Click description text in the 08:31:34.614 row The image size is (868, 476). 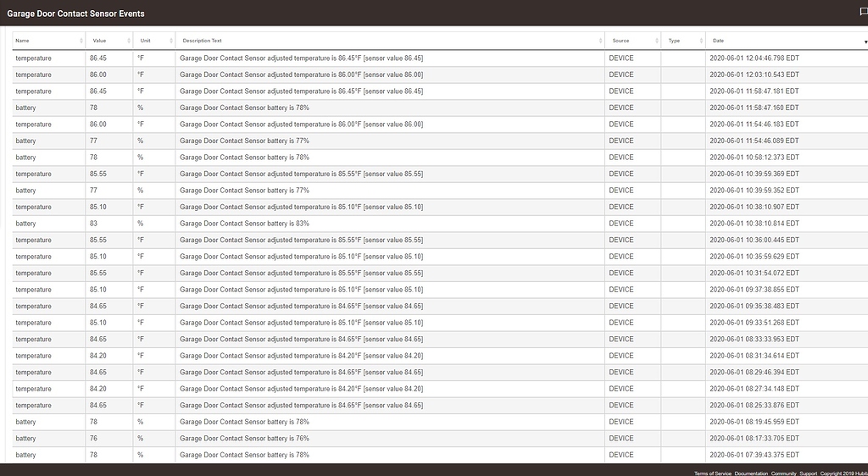pyautogui.click(x=301, y=356)
